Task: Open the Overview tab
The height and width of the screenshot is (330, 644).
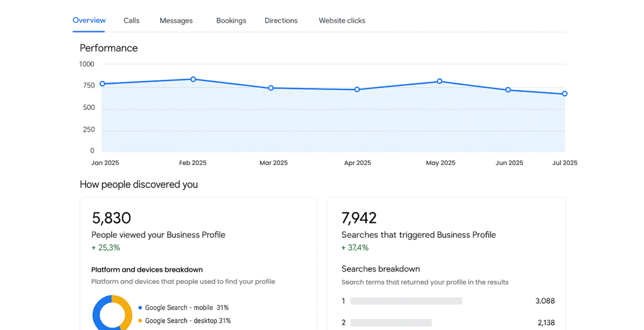Action: click(89, 20)
